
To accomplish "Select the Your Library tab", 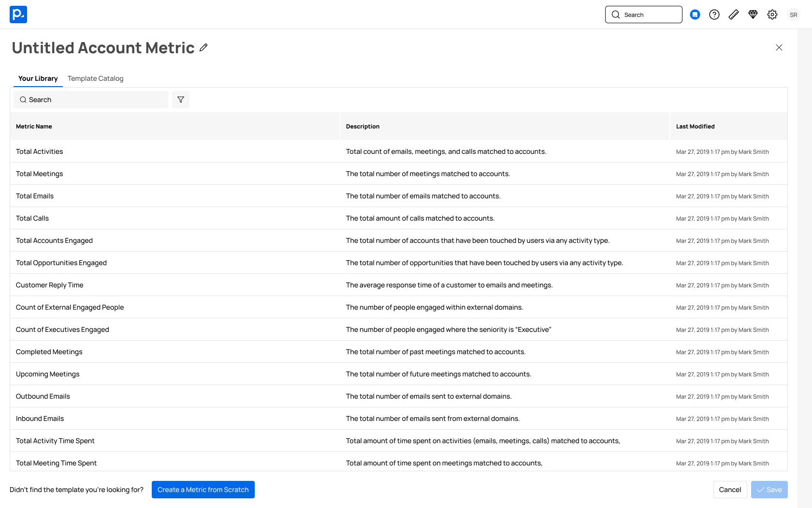I will pos(38,78).
